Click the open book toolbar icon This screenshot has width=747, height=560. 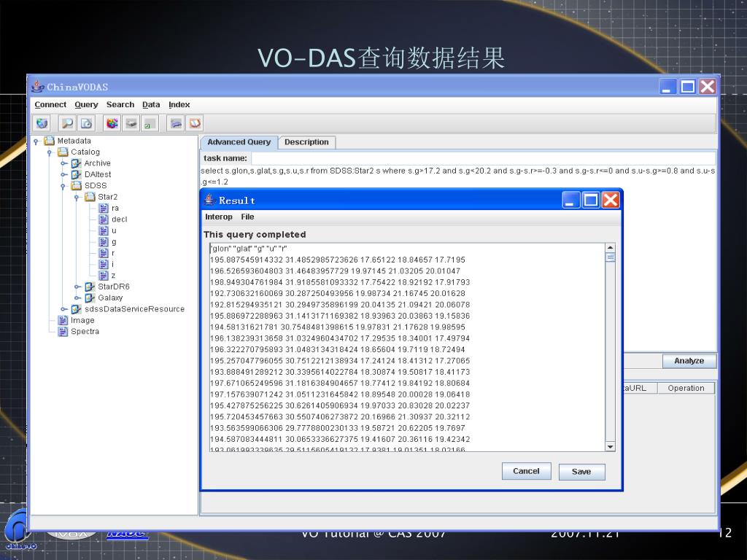(194, 123)
